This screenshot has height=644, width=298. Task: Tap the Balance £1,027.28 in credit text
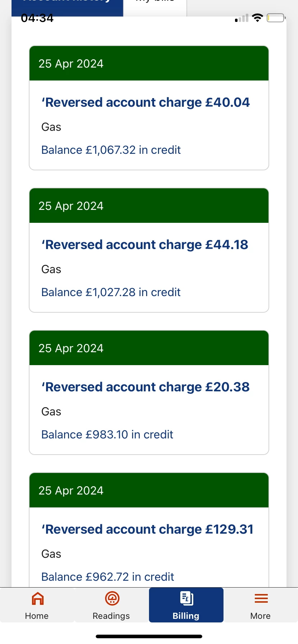[x=111, y=292]
